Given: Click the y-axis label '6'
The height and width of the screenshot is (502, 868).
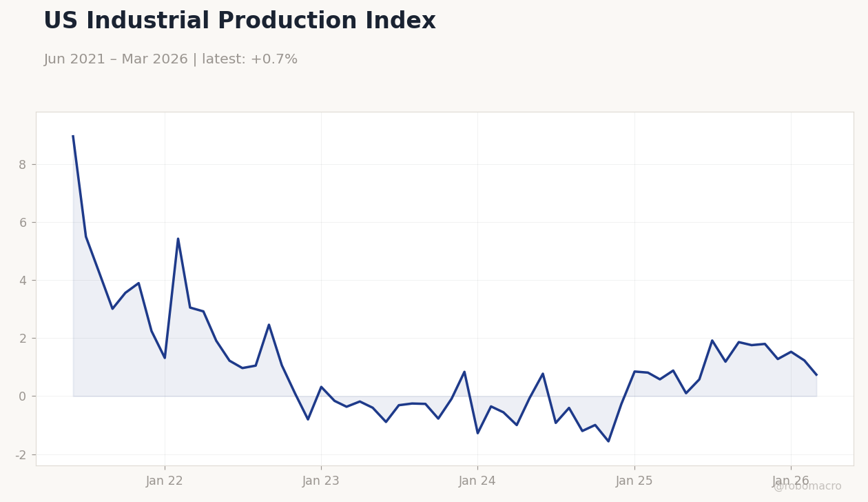Looking at the screenshot, I should [23, 223].
